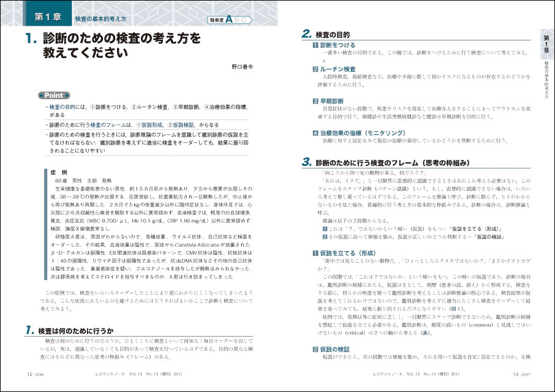This screenshot has width=555, height=392.
Task: Click numbered square icon beside 早期診断
Action: coord(315,100)
